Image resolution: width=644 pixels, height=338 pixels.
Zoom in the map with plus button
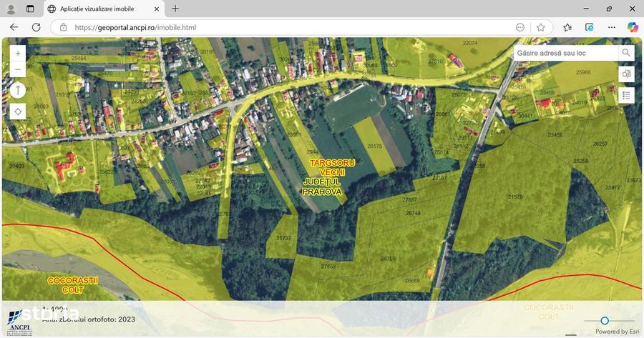click(18, 54)
